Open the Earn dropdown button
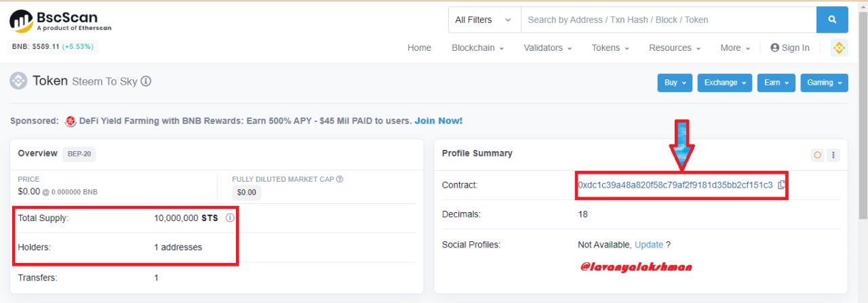This screenshot has width=868, height=303. click(x=776, y=83)
